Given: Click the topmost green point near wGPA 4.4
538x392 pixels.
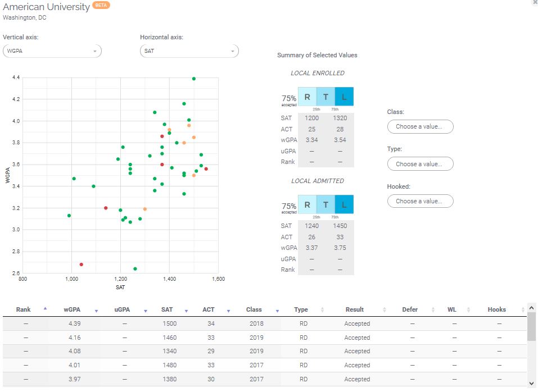Looking at the screenshot, I should tap(194, 79).
